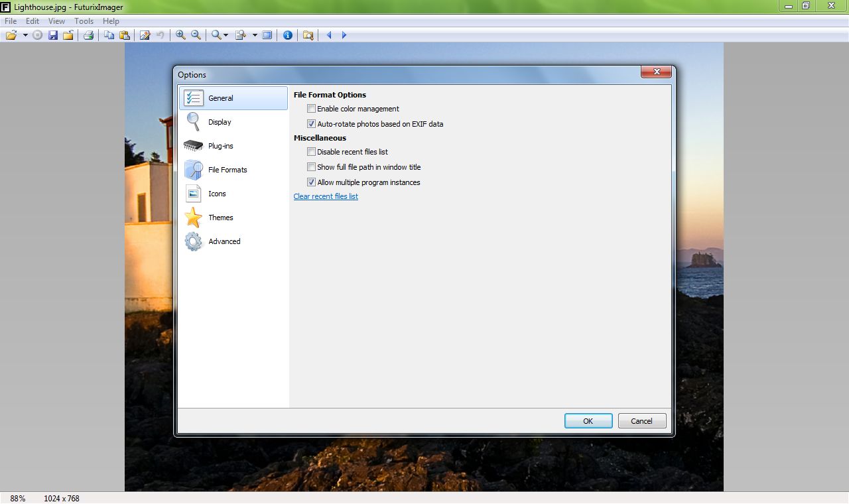Viewport: 849px width, 504px height.
Task: Open the zoom mode dropdown arrow
Action: 226,35
